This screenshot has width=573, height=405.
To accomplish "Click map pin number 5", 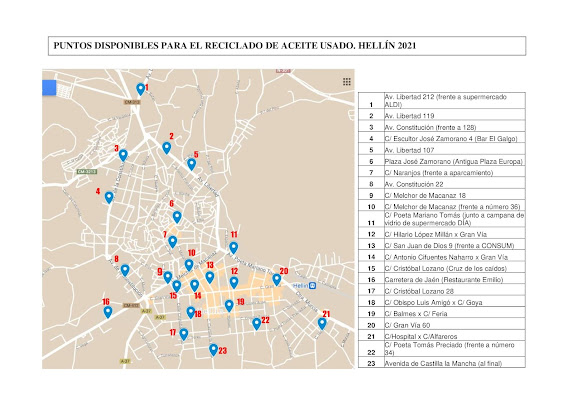I will coord(191,164).
